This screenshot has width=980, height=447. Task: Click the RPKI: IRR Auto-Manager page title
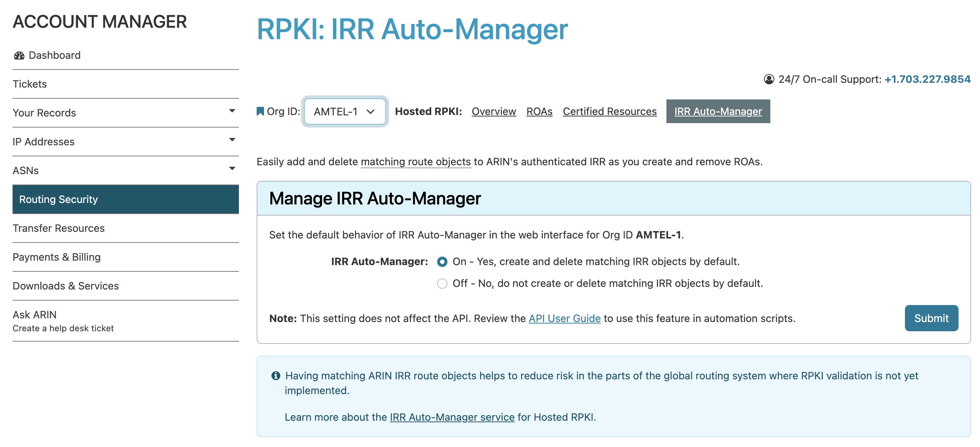tap(412, 29)
